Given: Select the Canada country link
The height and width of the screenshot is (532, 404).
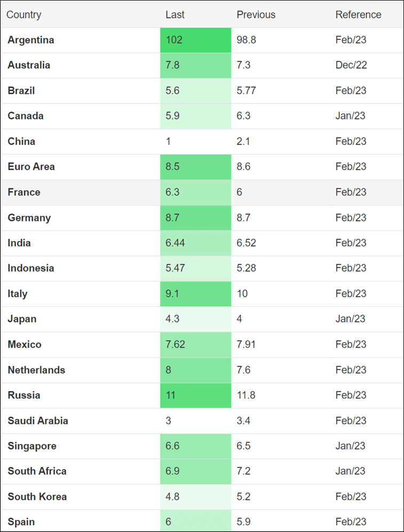Looking at the screenshot, I should [x=26, y=116].
